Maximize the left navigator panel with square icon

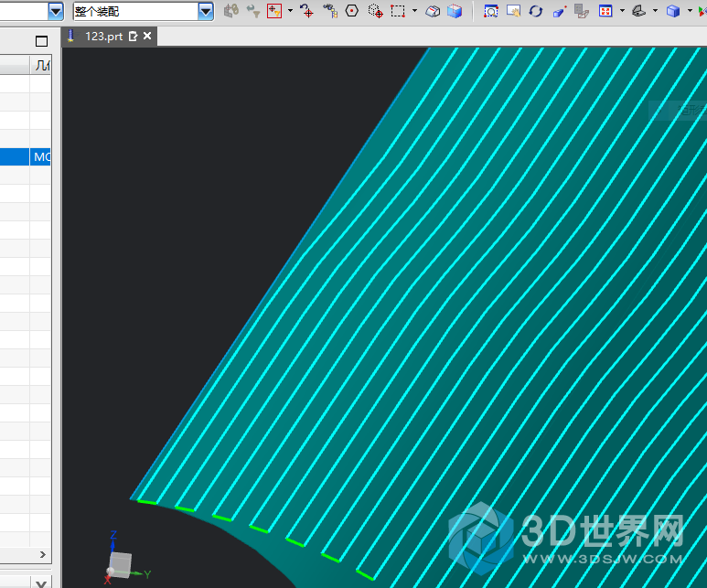tap(41, 41)
